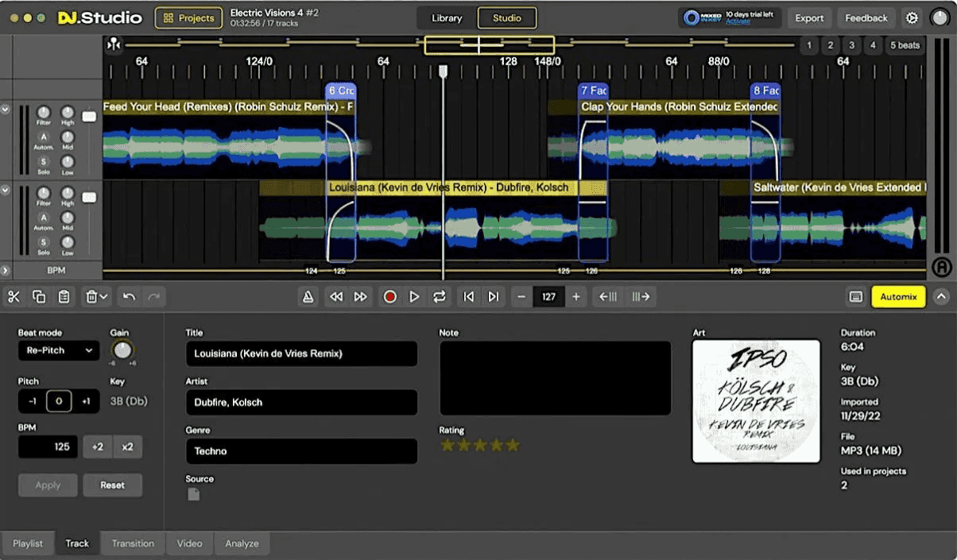
Task: Switch to the Library view
Action: (447, 18)
